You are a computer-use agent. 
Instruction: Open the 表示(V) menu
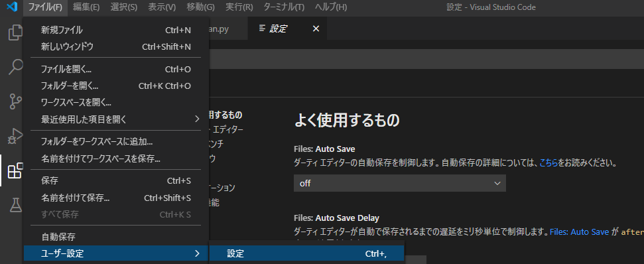162,7
